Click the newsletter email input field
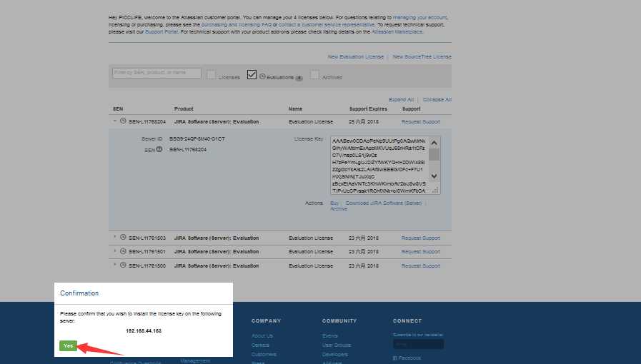Viewport: 641px width, 364px height. coord(418,345)
